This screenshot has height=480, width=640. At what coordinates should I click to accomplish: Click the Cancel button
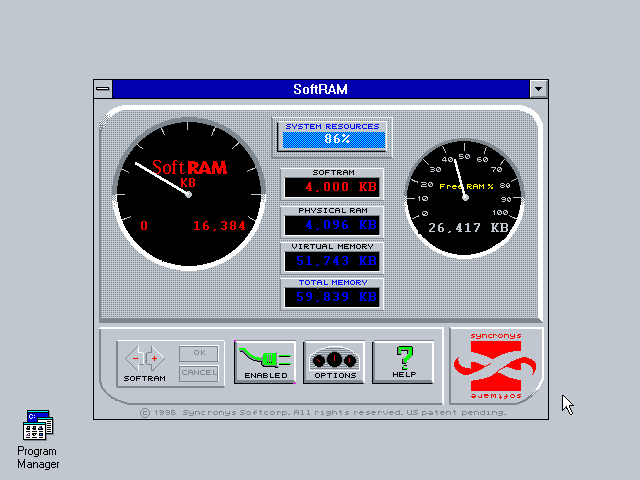[199, 373]
